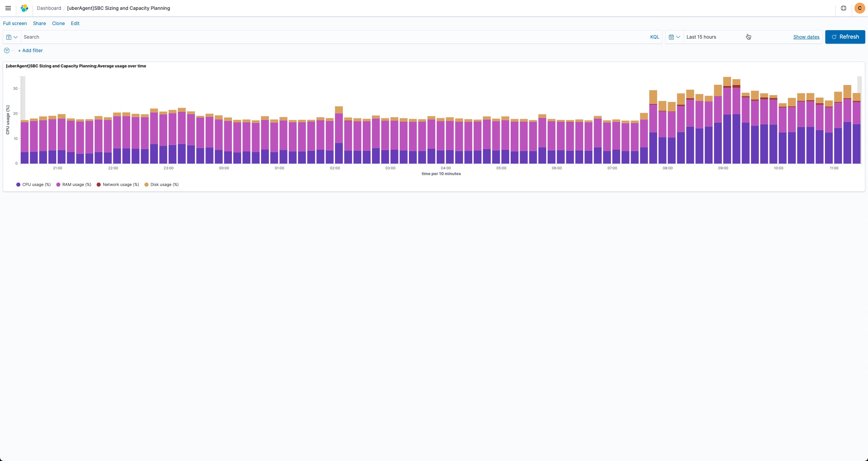Screen dimensions: 868x461
Task: Click the Refresh button
Action: pos(845,37)
